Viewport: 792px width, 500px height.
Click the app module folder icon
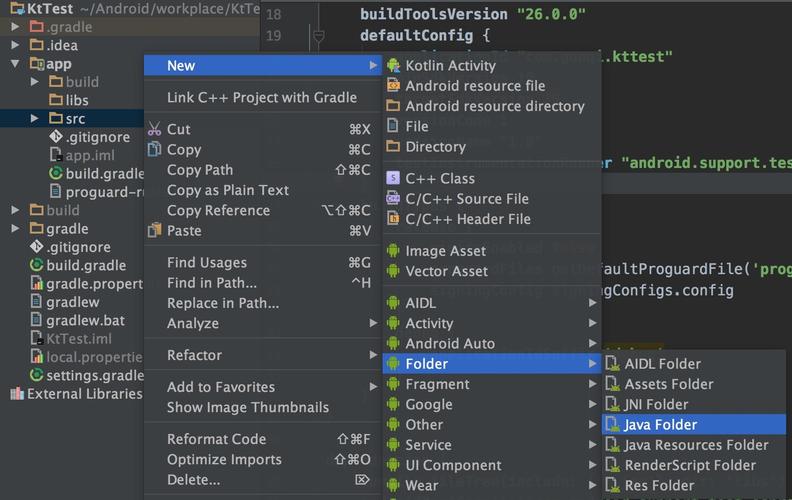[37, 64]
